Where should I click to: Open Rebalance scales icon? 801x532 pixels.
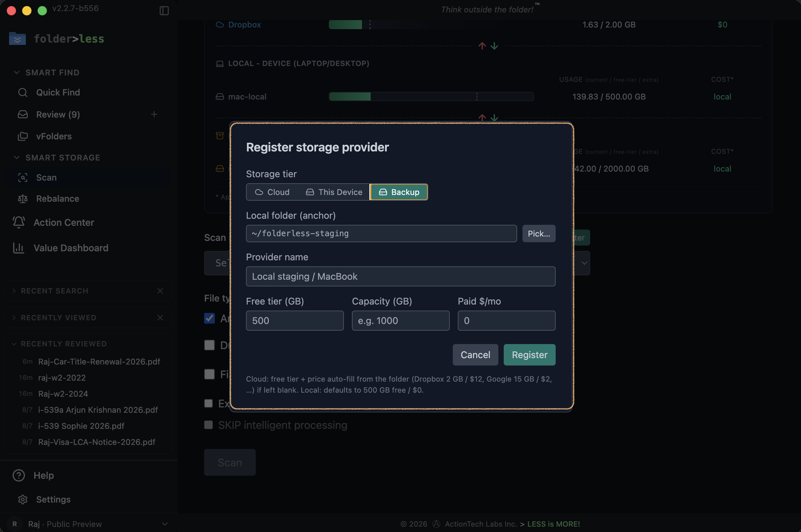click(23, 198)
